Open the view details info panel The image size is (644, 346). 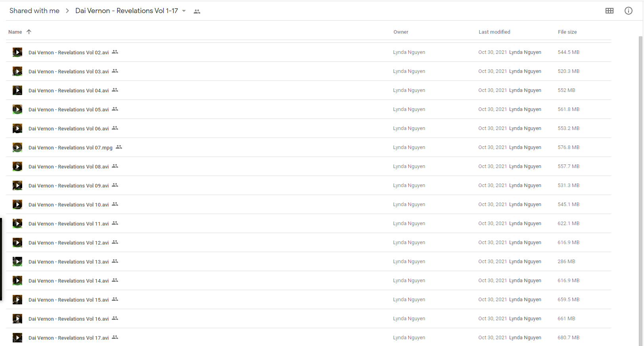[629, 11]
